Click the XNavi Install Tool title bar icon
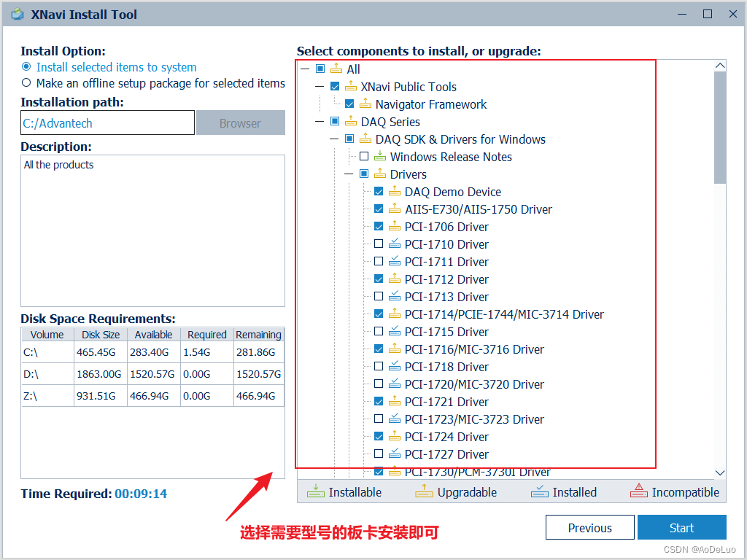The image size is (747, 560). tap(18, 15)
